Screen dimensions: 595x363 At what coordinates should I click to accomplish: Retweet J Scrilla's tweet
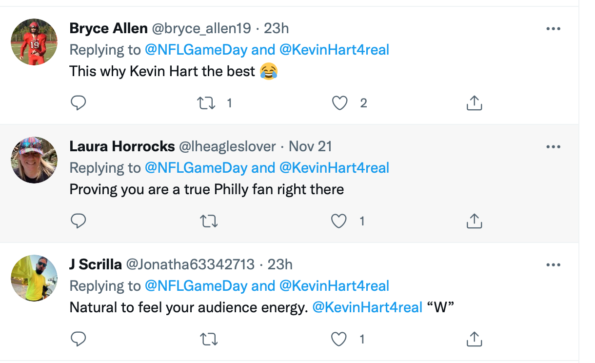(x=209, y=339)
